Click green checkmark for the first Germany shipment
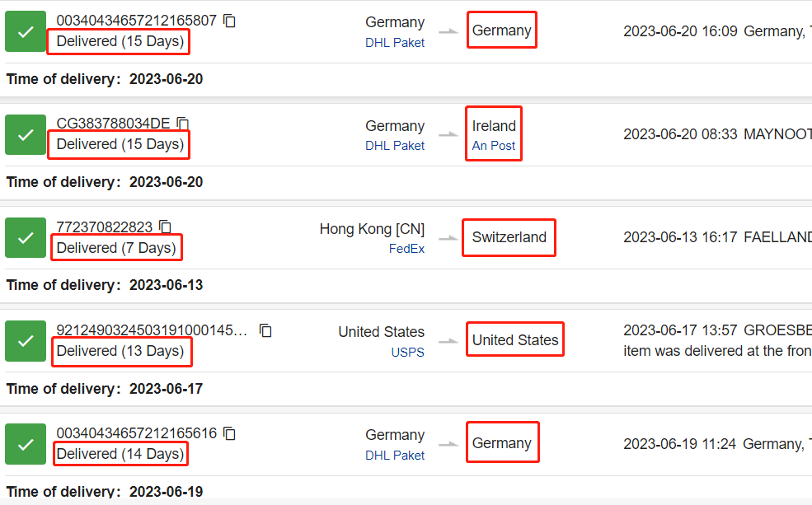This screenshot has width=812, height=505. [26, 31]
